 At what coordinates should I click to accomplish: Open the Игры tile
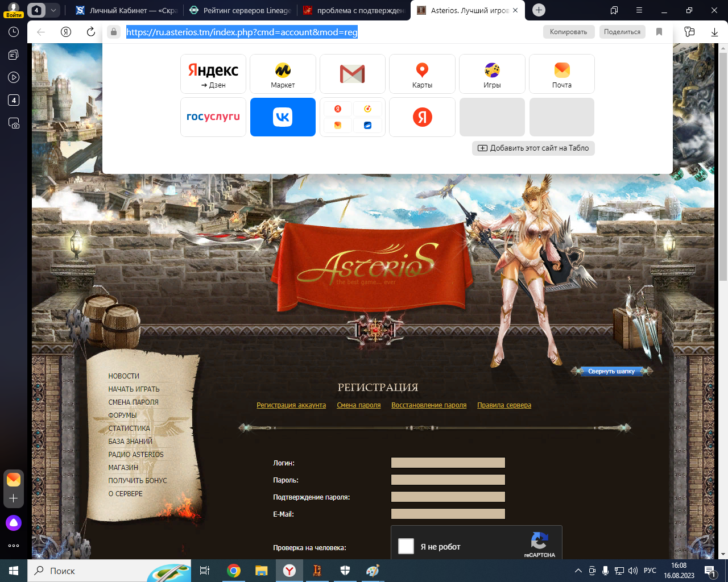pos(492,74)
